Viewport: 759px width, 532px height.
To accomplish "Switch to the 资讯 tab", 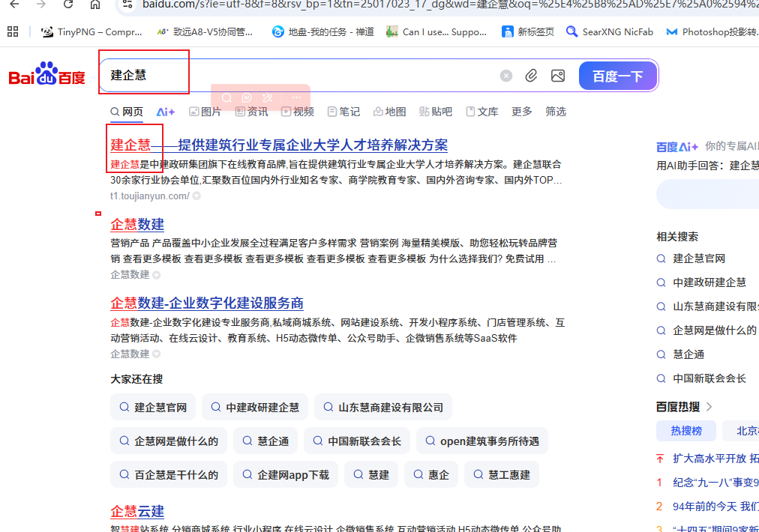I will pos(251,112).
